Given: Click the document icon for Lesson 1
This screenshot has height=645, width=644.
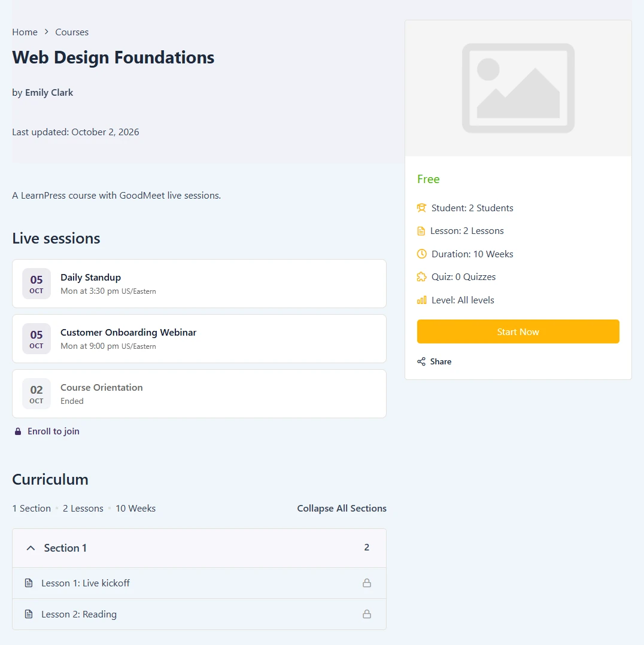Looking at the screenshot, I should (x=28, y=583).
